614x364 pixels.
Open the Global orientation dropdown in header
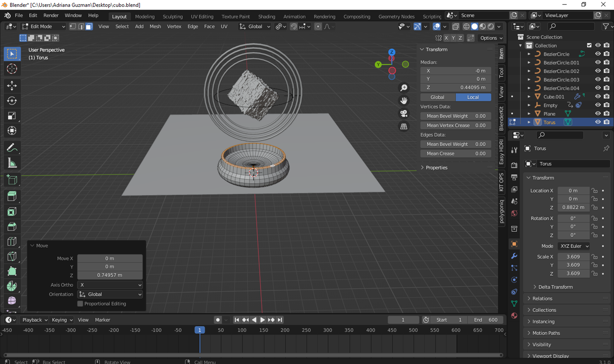coord(255,27)
